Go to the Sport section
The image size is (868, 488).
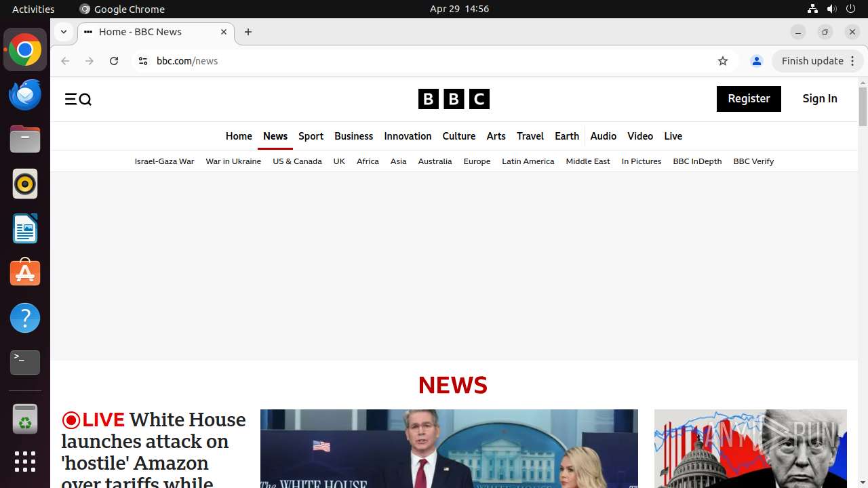[311, 136]
